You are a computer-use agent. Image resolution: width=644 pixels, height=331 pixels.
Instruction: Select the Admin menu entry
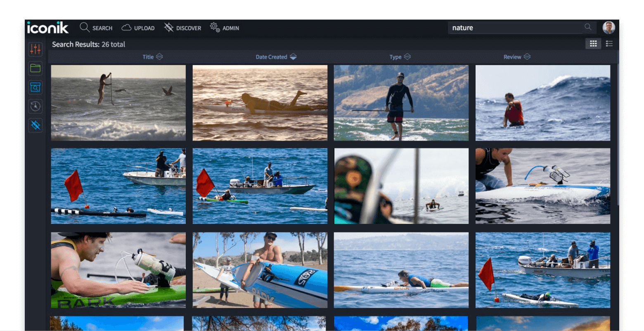pyautogui.click(x=224, y=28)
